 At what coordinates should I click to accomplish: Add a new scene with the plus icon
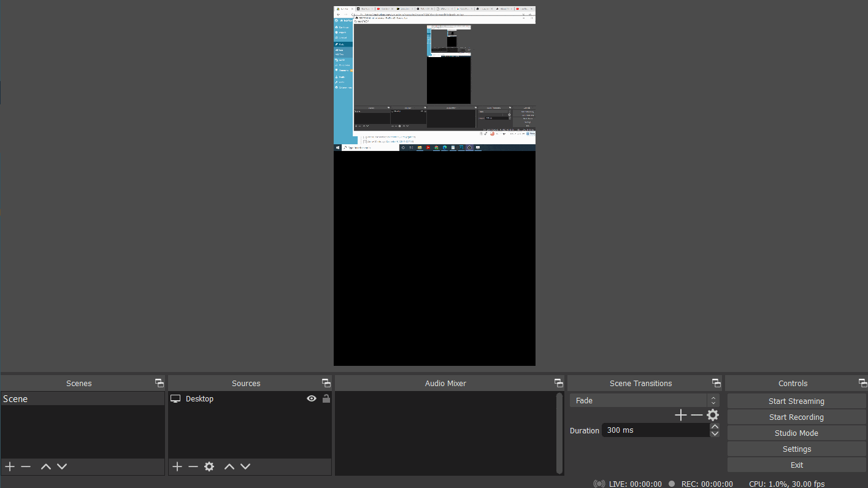10,467
